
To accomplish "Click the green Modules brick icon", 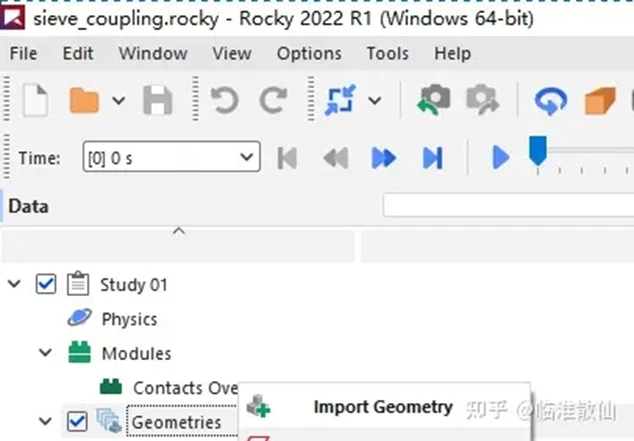I will [x=80, y=352].
